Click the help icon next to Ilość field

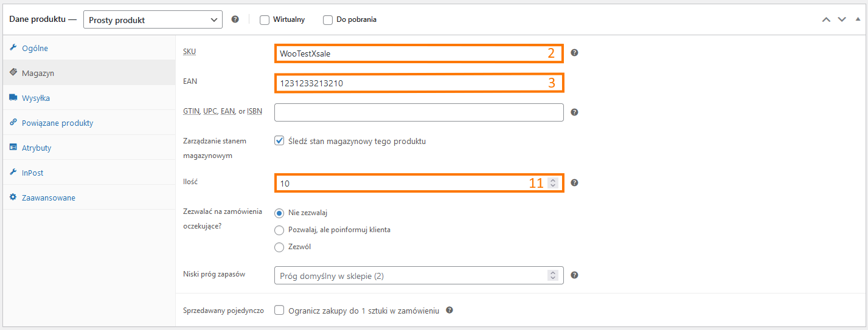click(574, 183)
